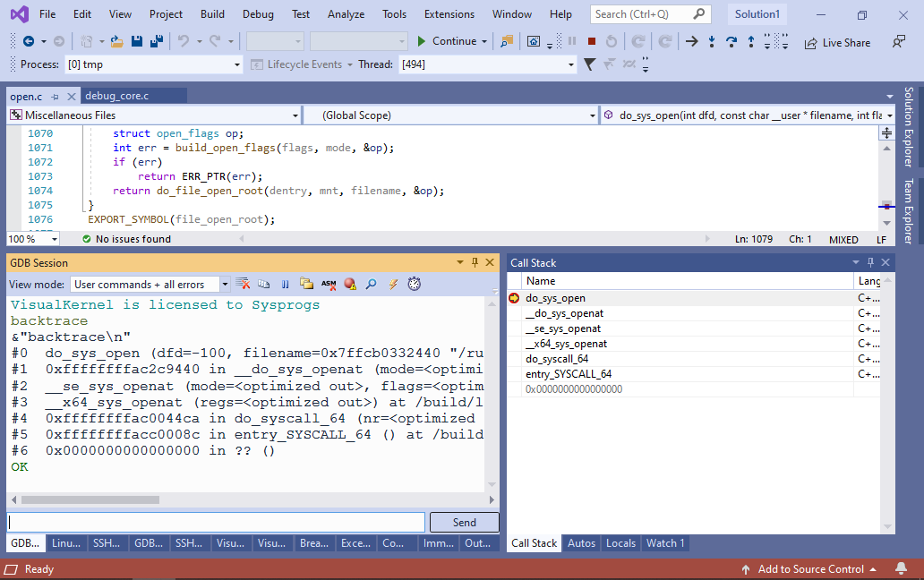Screen dimensions: 924x580
Task: Click the thread filter funnel icon
Action: (x=589, y=64)
